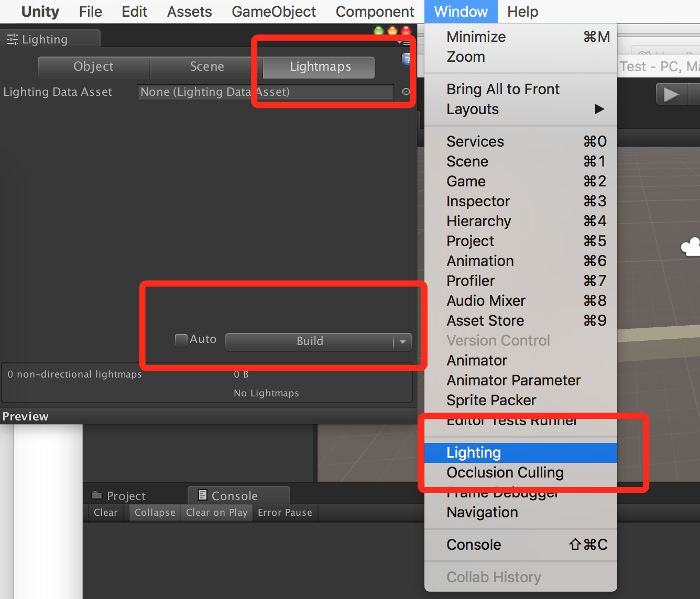Open Inspector from the Window menu
This screenshot has height=599, width=700.
(521, 201)
